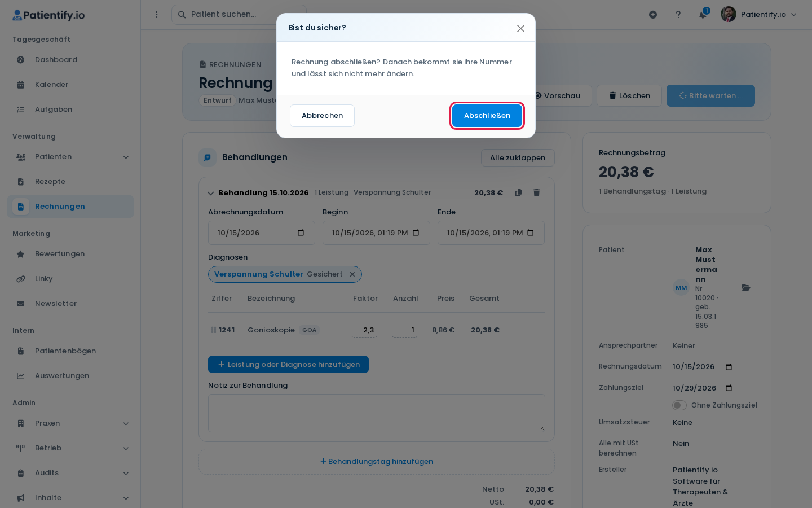Screen dimensions: 812x508
Task: Click the Patientenbögen document icon
Action: click(x=21, y=351)
